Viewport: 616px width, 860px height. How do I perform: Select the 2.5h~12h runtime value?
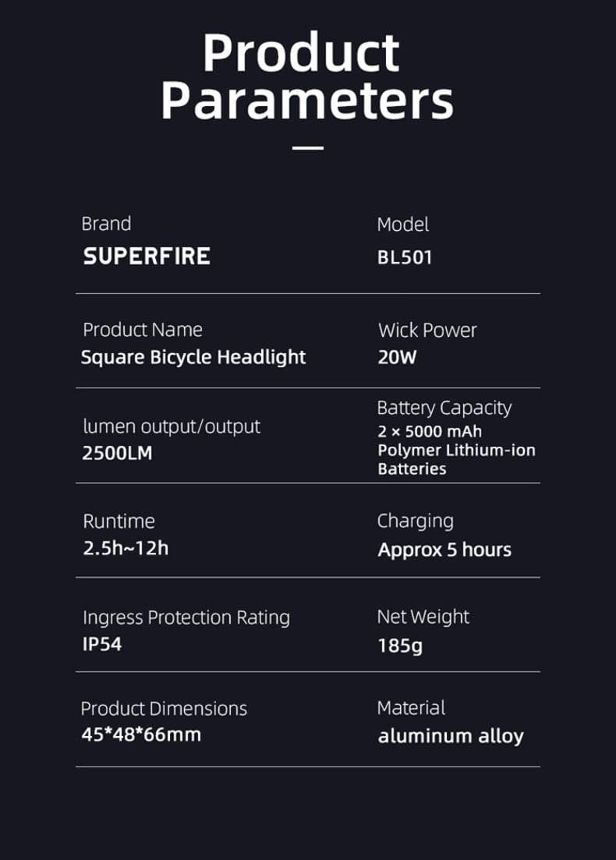pyautogui.click(x=126, y=548)
